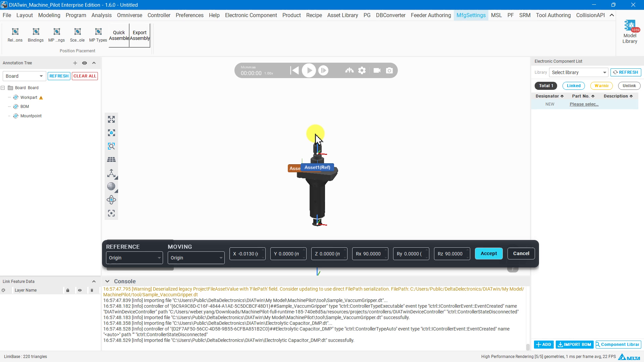
Task: Toggle the floor grid icon
Action: click(x=111, y=160)
